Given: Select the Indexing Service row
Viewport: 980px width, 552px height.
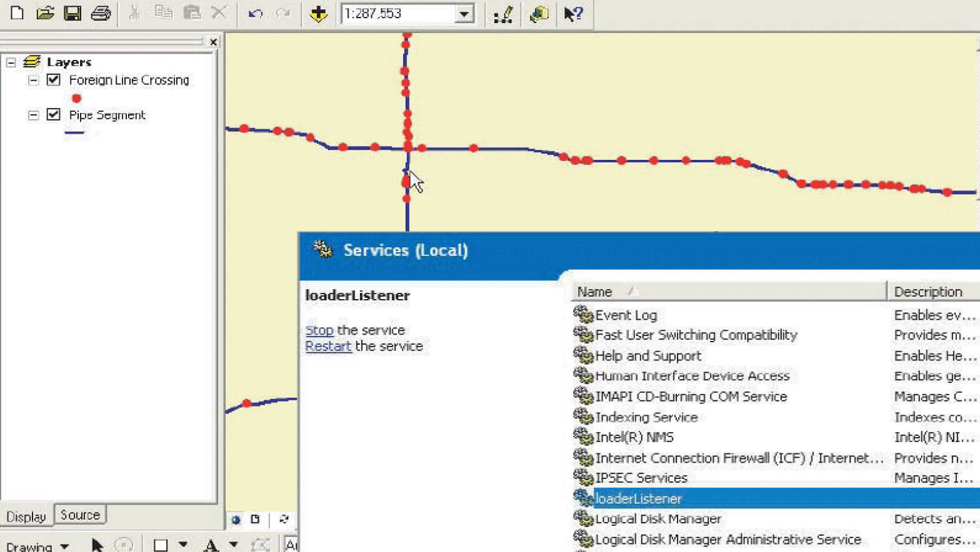Looking at the screenshot, I should click(646, 417).
